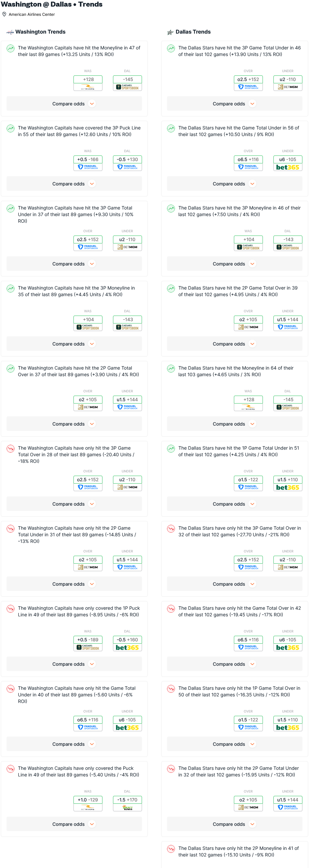Expand Compare odds under Stars Game Total Under 56 trend
The image size is (309, 868).
(235, 183)
